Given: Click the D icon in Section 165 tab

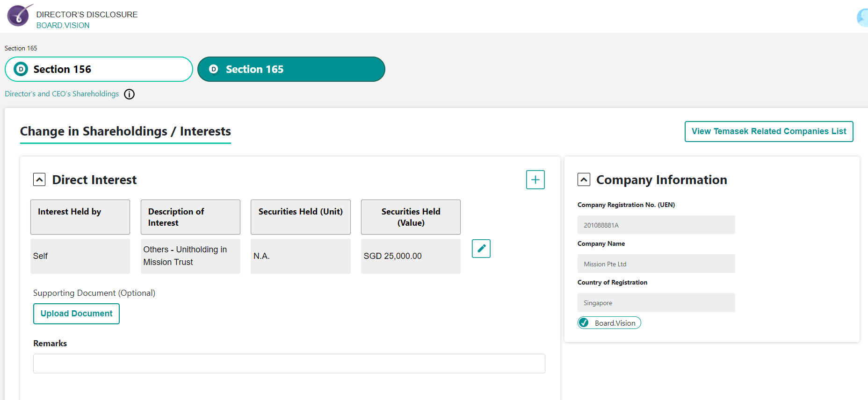Looking at the screenshot, I should pos(214,69).
